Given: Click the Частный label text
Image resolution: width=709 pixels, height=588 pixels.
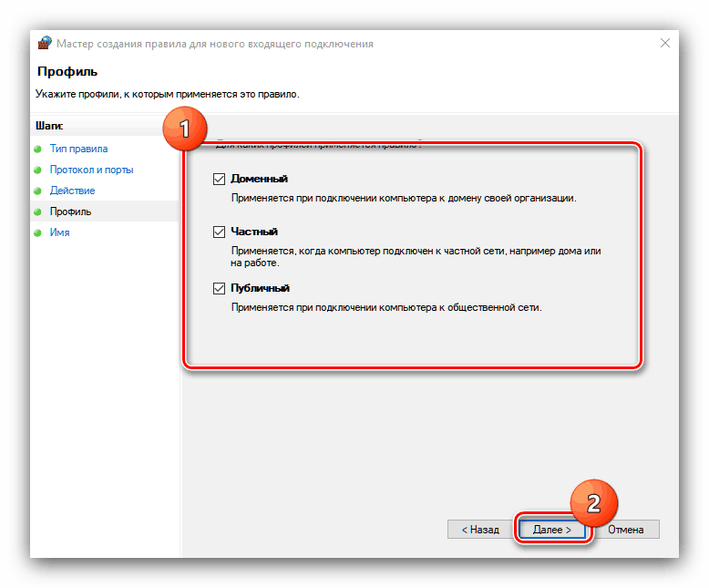Looking at the screenshot, I should click(254, 232).
